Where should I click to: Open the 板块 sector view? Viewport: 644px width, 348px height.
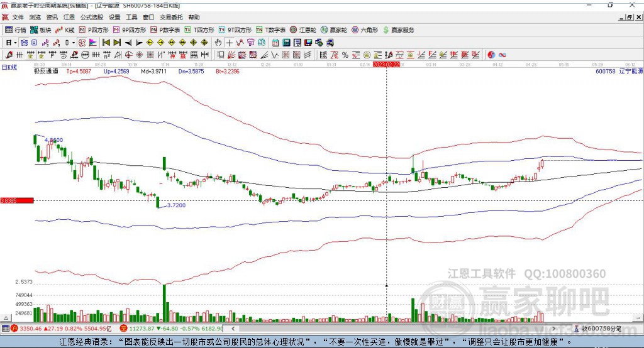(40, 30)
